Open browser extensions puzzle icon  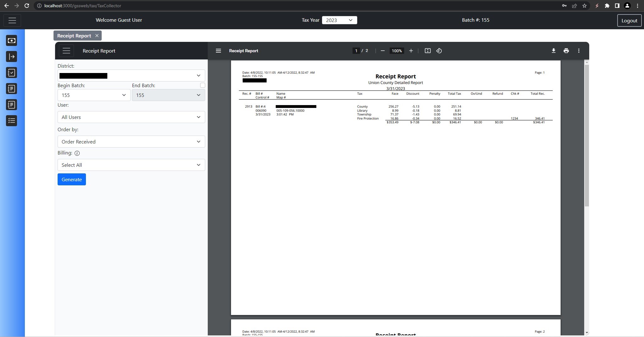click(x=607, y=6)
